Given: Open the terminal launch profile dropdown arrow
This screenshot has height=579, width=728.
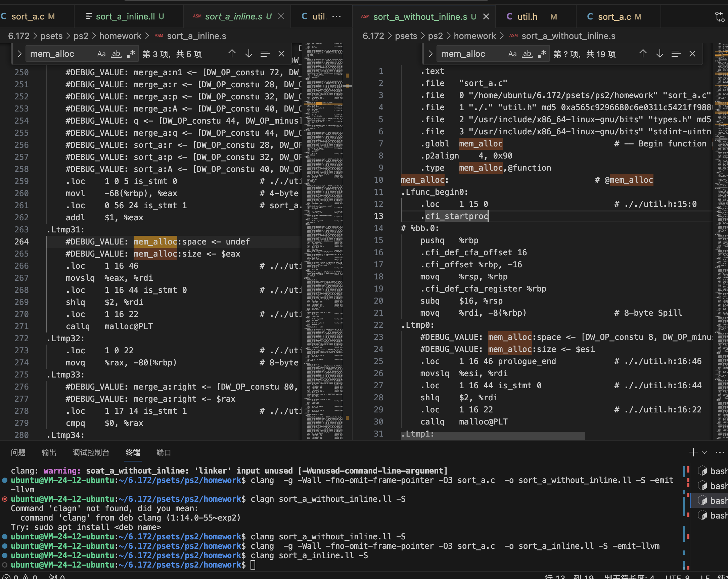Looking at the screenshot, I should tap(704, 452).
